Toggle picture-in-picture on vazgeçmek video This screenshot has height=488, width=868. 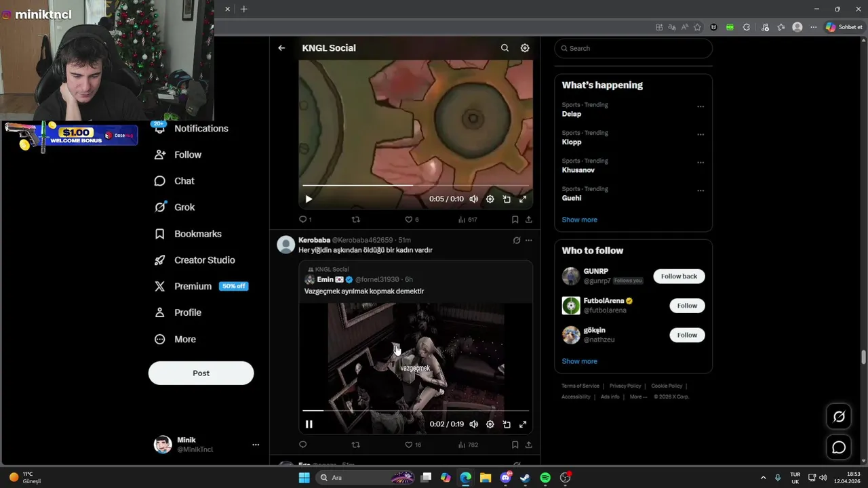507,424
